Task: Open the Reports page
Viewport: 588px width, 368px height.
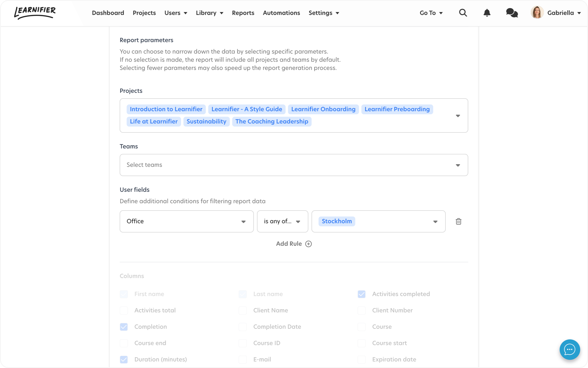Action: [x=243, y=13]
